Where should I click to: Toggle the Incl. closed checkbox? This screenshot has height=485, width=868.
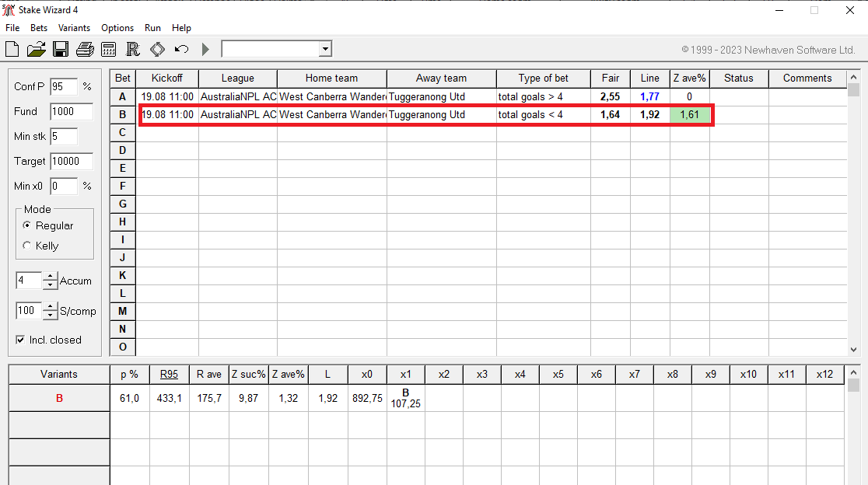[20, 340]
